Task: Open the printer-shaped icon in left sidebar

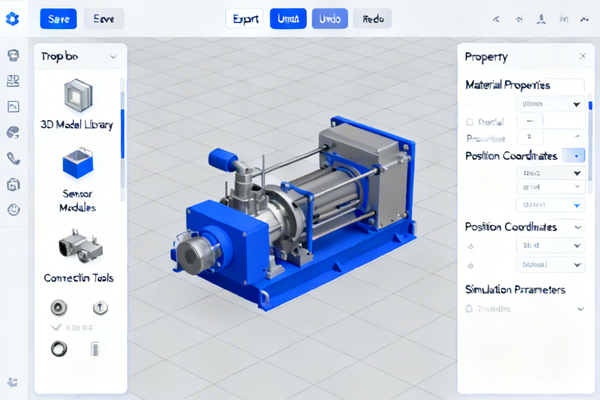Action: tap(13, 55)
